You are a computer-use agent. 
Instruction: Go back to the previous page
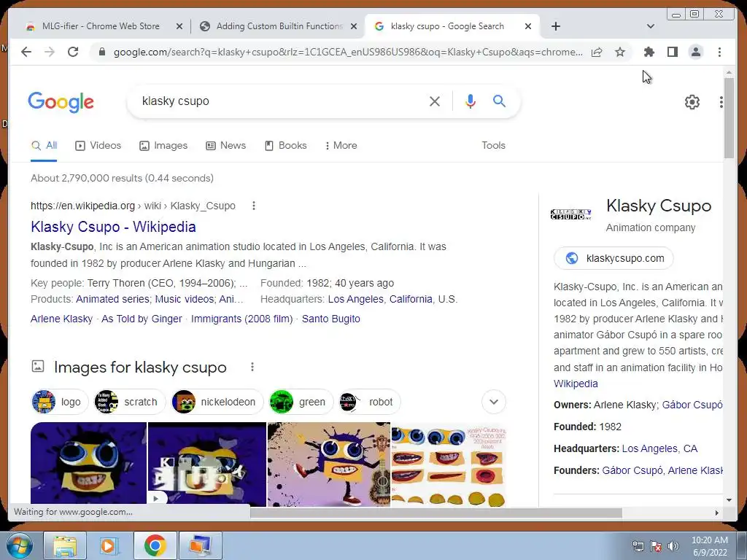pyautogui.click(x=26, y=52)
